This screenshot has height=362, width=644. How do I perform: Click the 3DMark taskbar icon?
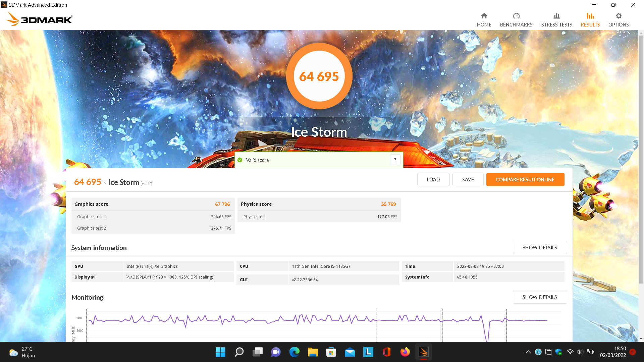423,352
